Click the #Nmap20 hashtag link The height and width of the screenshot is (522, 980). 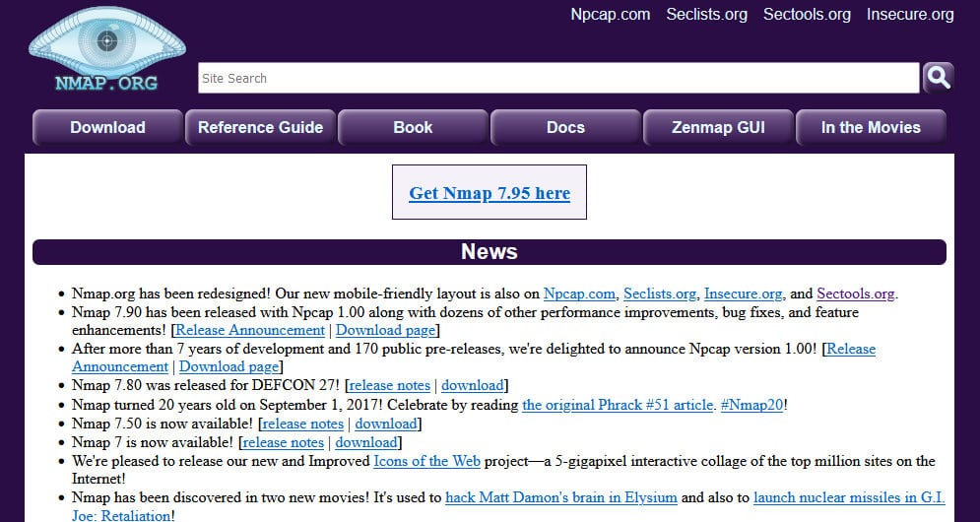tap(751, 405)
